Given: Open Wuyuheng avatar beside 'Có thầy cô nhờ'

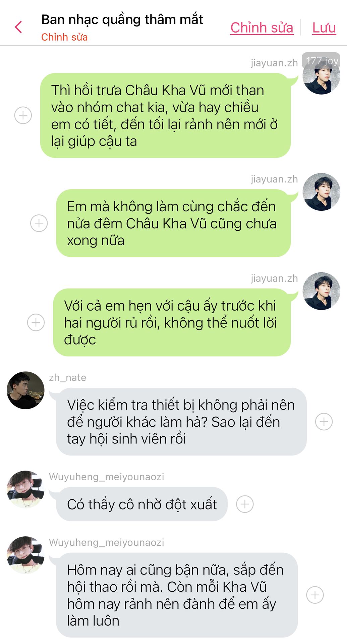Looking at the screenshot, I should tap(25, 489).
